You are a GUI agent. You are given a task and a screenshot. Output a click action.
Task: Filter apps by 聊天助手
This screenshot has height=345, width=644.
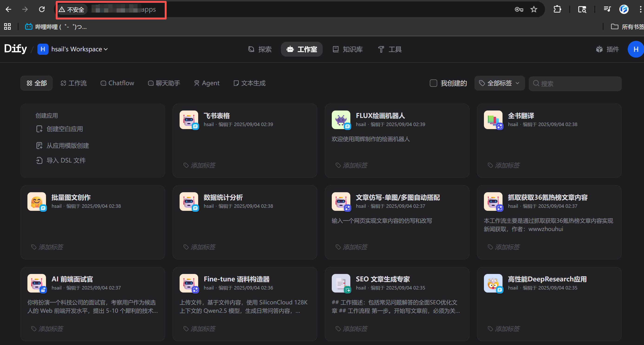164,83
